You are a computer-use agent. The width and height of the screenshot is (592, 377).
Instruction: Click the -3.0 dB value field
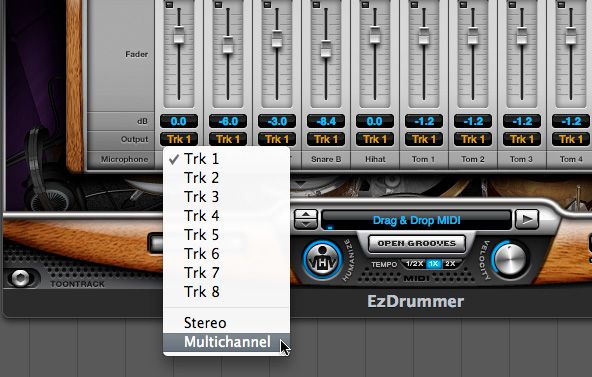(277, 122)
